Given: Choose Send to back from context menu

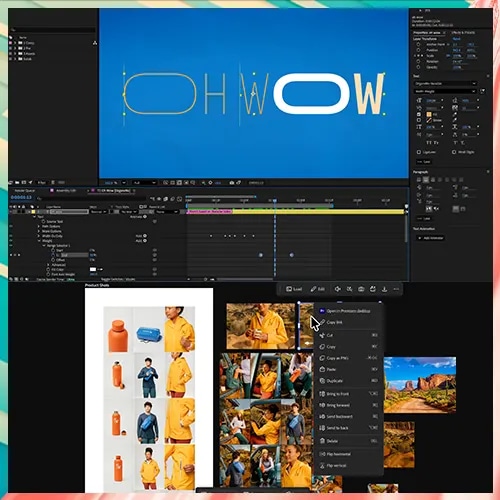Looking at the screenshot, I should [x=349, y=428].
